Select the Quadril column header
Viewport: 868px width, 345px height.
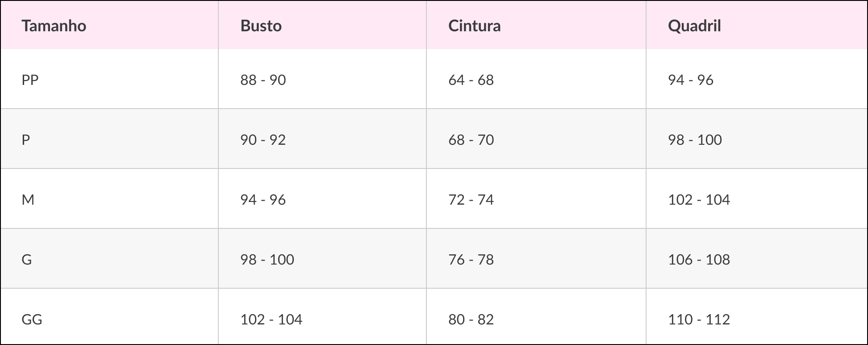694,25
